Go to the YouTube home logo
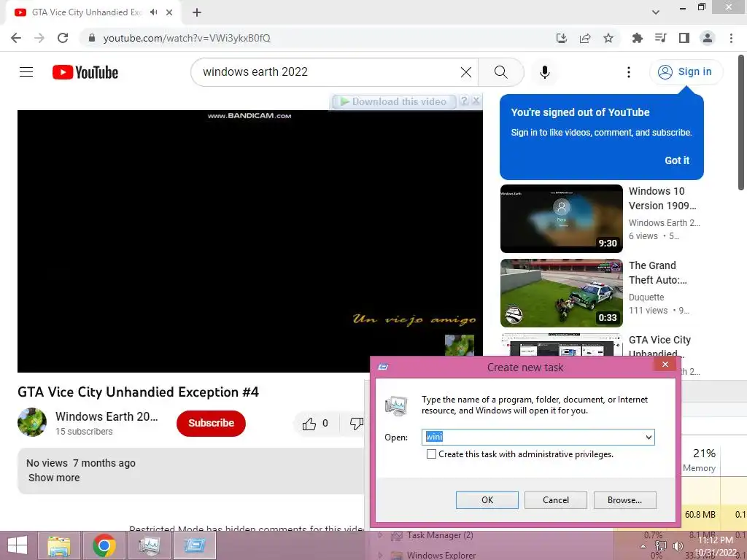Screen dimensions: 747x560 pos(85,72)
